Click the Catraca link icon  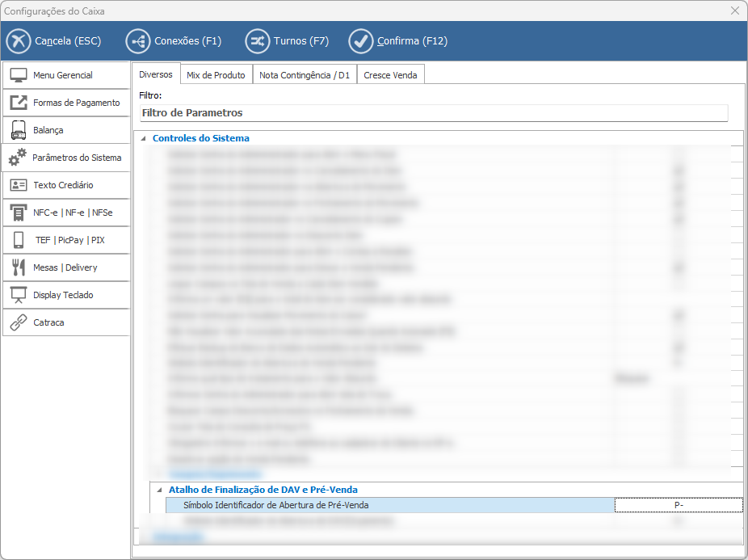[19, 322]
